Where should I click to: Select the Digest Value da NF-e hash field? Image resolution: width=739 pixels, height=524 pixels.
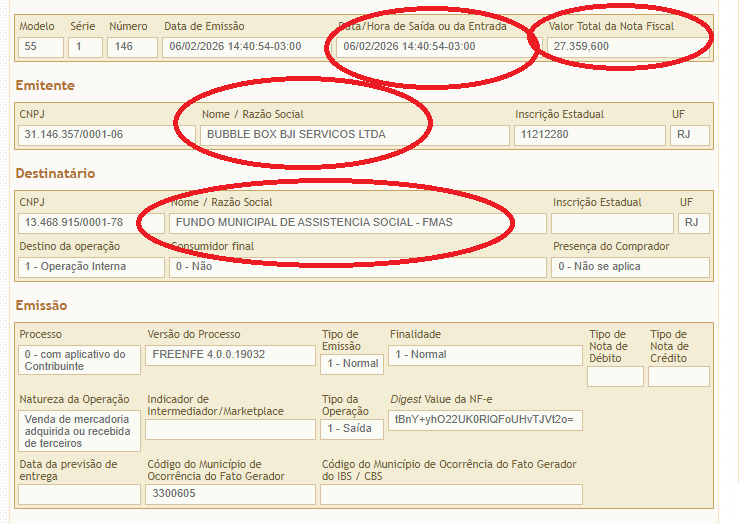tap(485, 420)
